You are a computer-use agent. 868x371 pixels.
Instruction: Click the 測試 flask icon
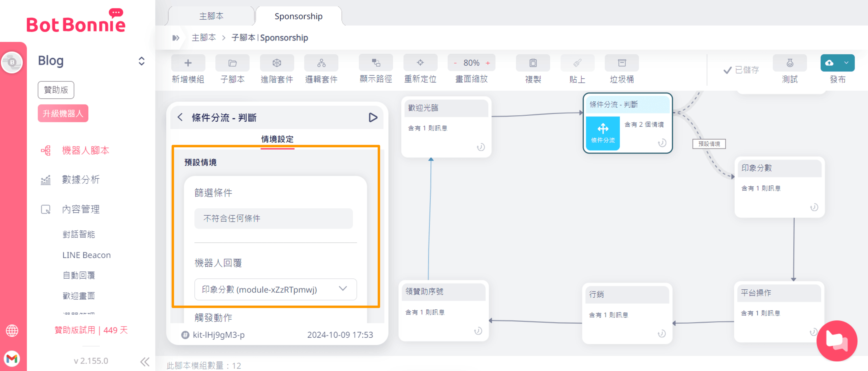click(x=789, y=63)
